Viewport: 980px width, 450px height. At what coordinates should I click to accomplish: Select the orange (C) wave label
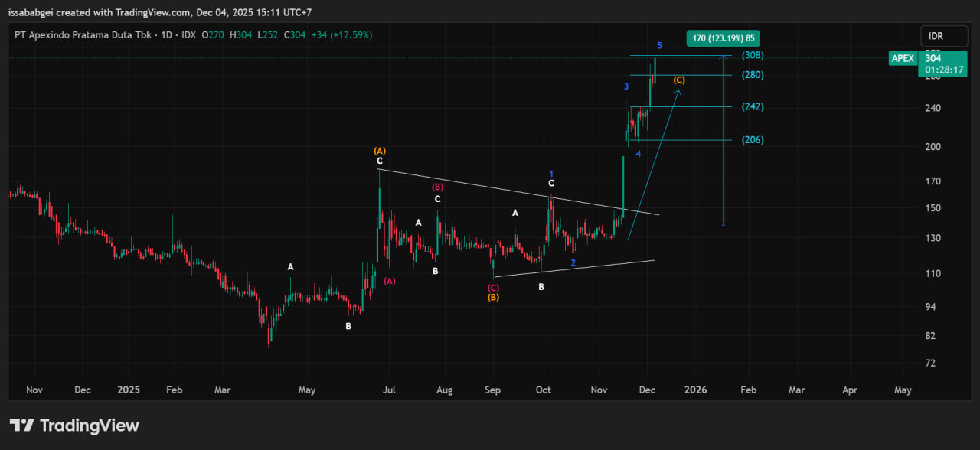(x=679, y=80)
